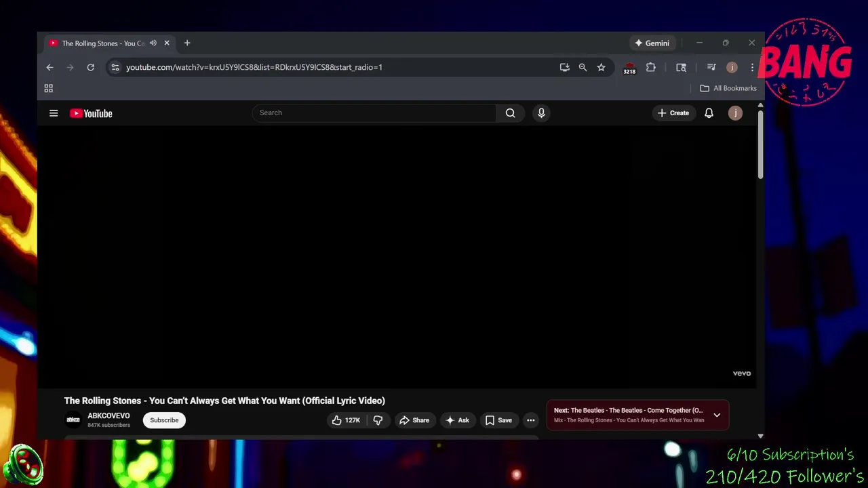Open extension with 3218 badge
Screen dimensions: 868x488
coord(629,68)
